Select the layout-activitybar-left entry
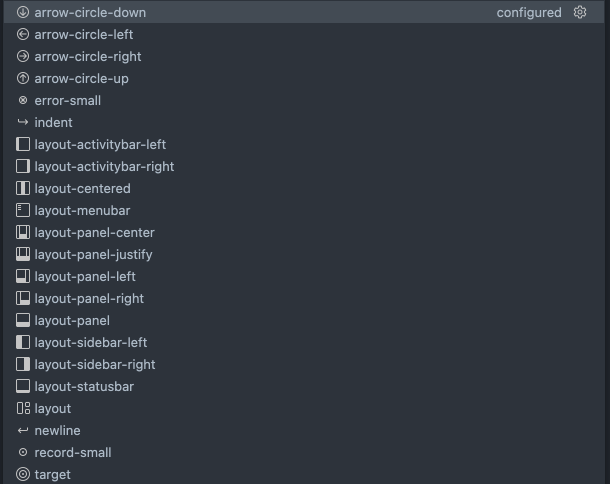 [100, 145]
